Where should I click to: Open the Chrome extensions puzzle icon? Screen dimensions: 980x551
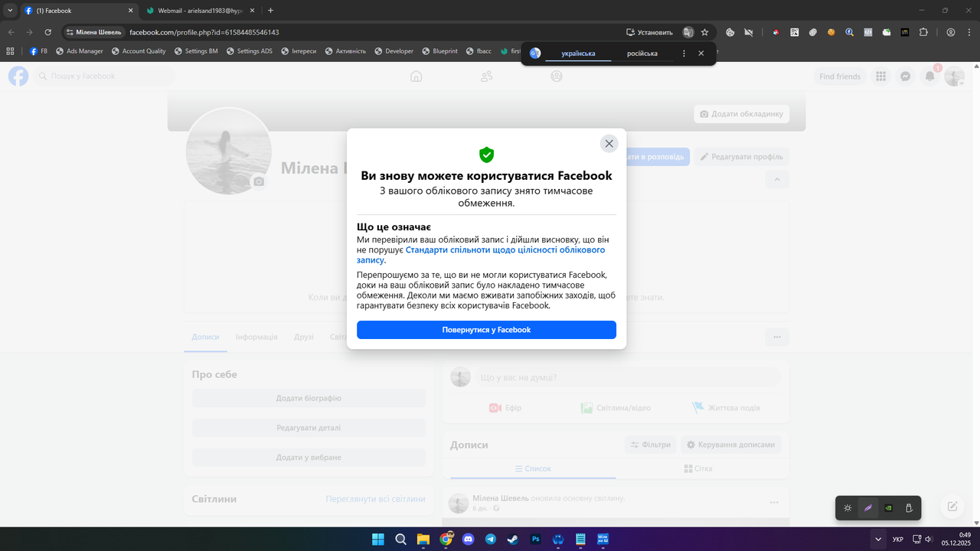pyautogui.click(x=923, y=32)
